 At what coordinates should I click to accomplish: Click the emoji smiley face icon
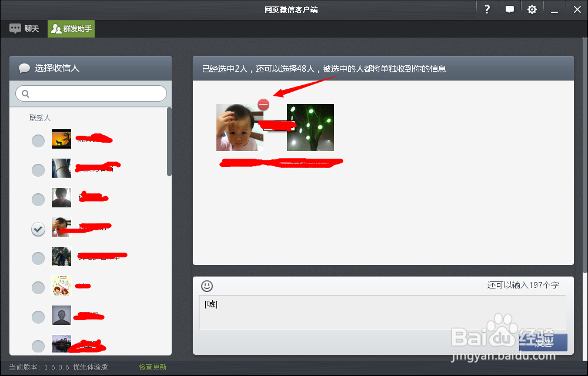206,286
